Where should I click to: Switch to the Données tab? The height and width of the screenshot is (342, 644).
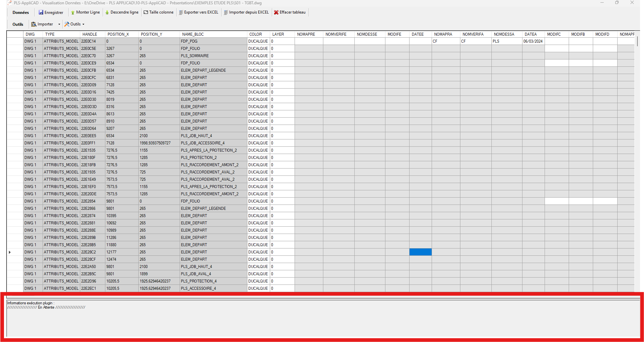tap(20, 12)
